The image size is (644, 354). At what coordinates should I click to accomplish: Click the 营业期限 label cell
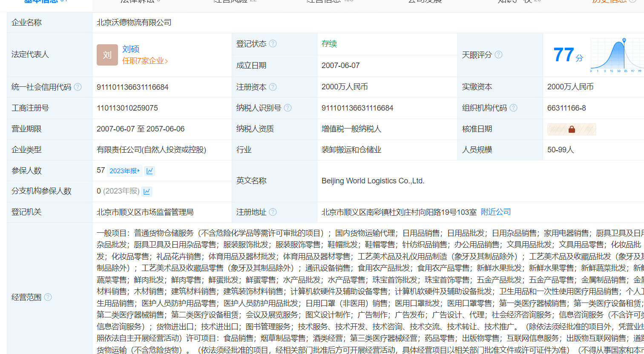click(x=49, y=129)
